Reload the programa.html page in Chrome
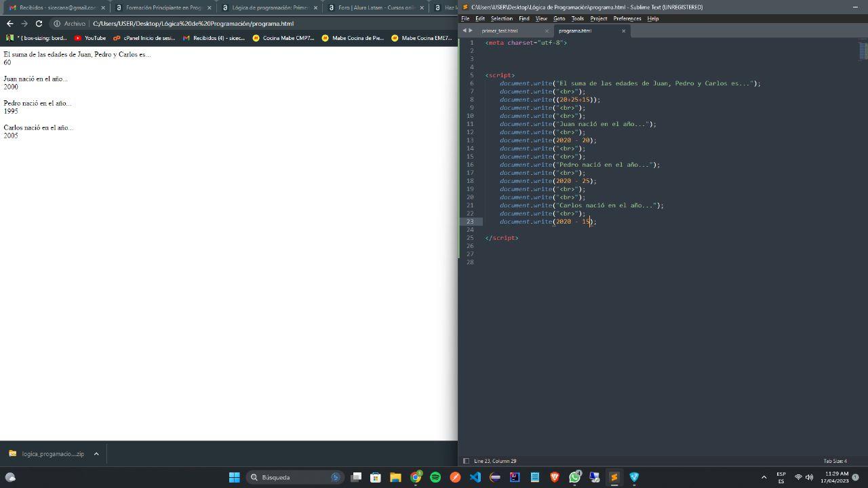 [39, 24]
